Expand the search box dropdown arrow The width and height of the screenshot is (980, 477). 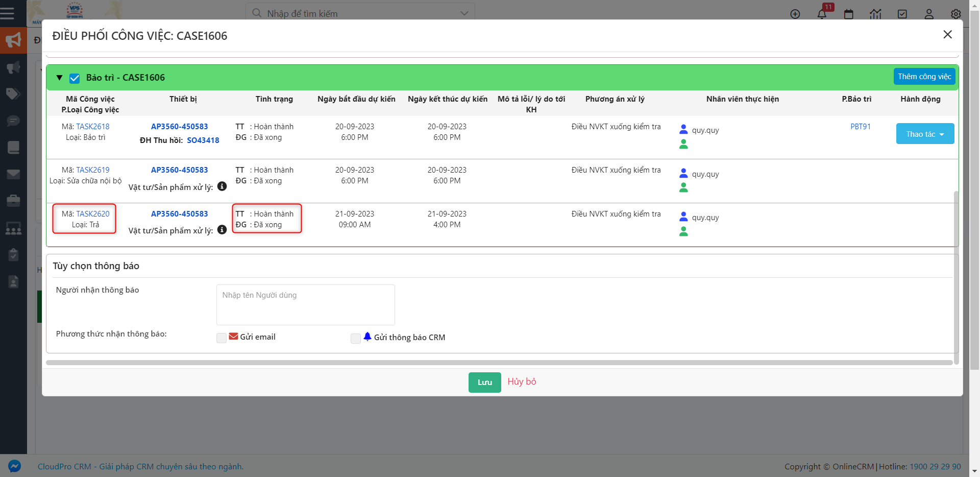464,14
